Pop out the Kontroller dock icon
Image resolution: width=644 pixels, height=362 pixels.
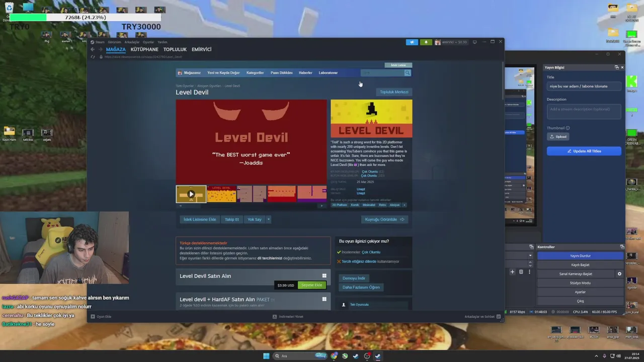coord(622,247)
